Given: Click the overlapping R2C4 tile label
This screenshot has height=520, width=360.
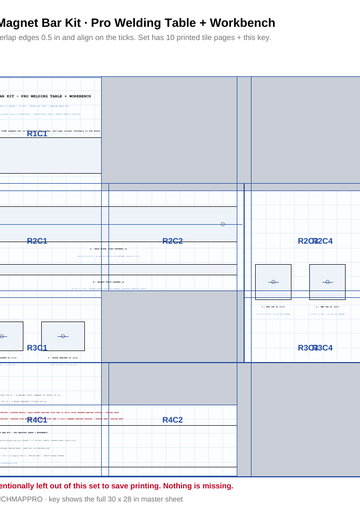Looking at the screenshot, I should (x=323, y=241).
